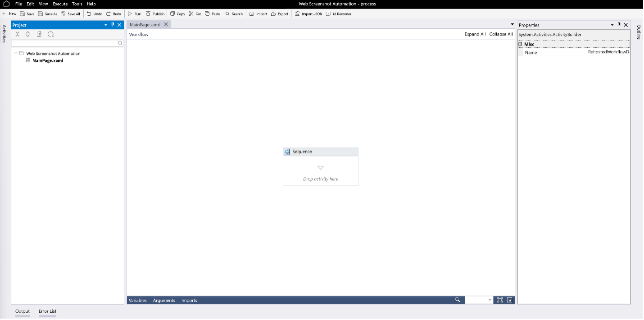Click the Publish icon in the toolbar

[148, 14]
